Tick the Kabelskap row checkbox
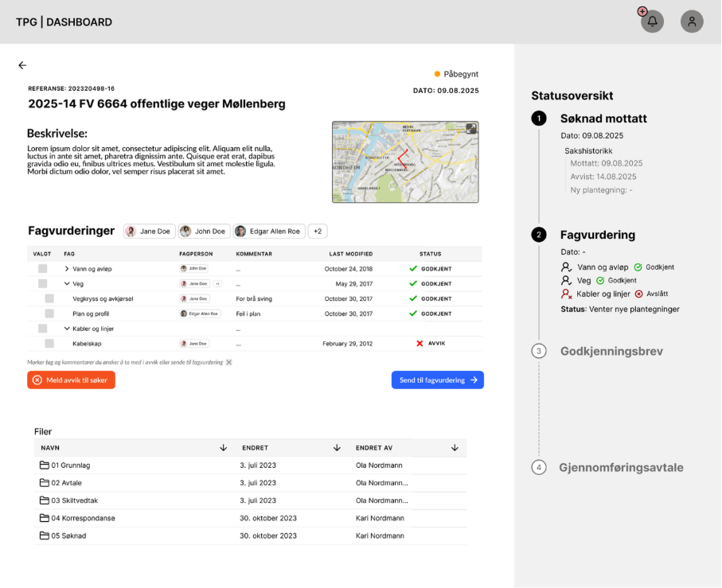The image size is (722, 588). pyautogui.click(x=49, y=343)
